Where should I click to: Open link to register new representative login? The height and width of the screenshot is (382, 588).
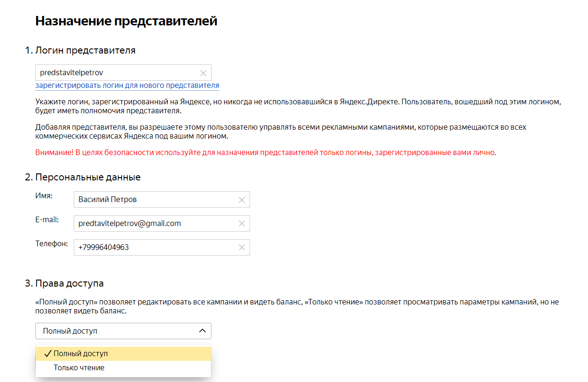(x=127, y=86)
